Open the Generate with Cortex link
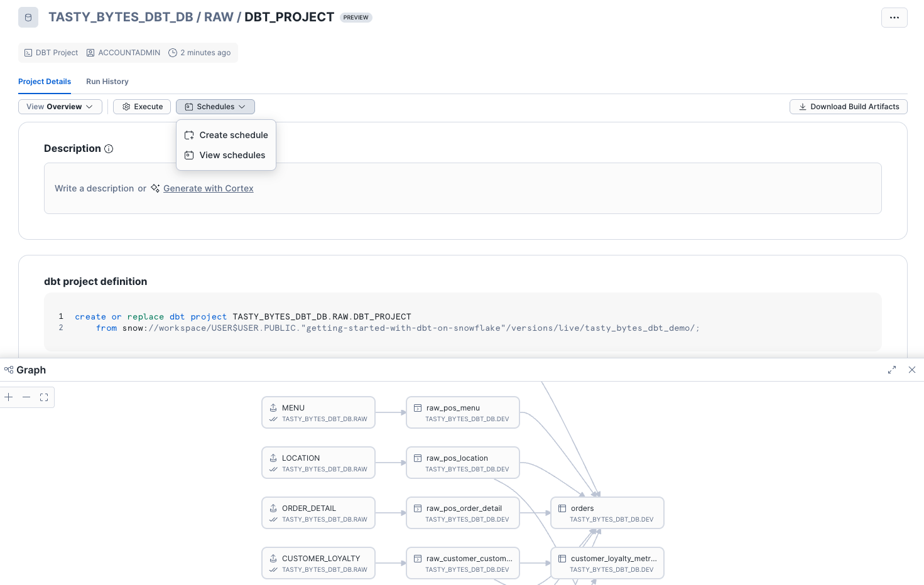Screen dimensions: 924x585 click(208, 188)
